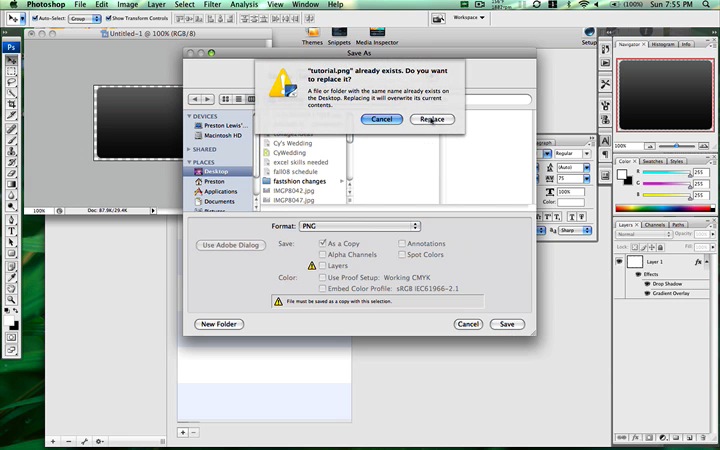Select the Clone Stamp tool

tap(11, 151)
